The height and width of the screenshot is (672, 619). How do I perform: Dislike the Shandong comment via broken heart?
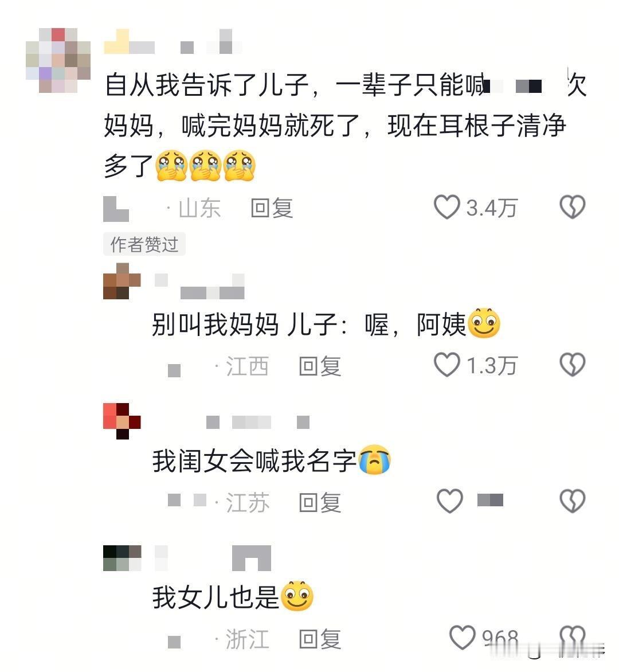[573, 208]
